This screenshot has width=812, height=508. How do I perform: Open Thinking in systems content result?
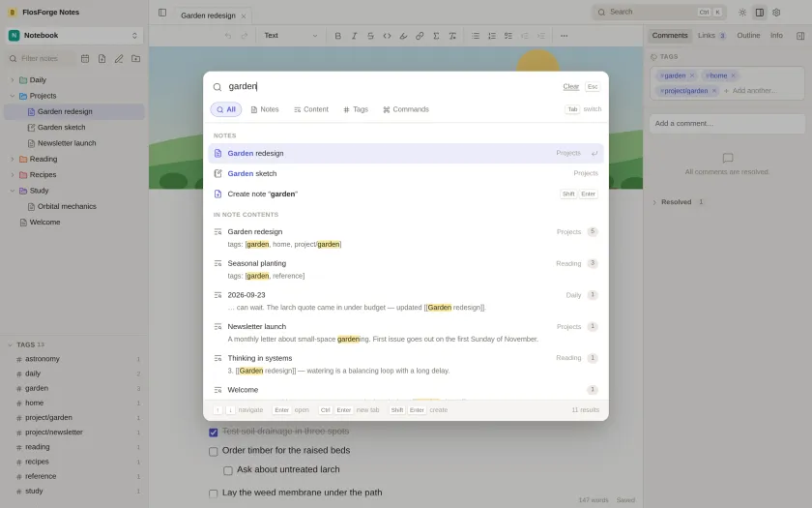pyautogui.click(x=405, y=365)
